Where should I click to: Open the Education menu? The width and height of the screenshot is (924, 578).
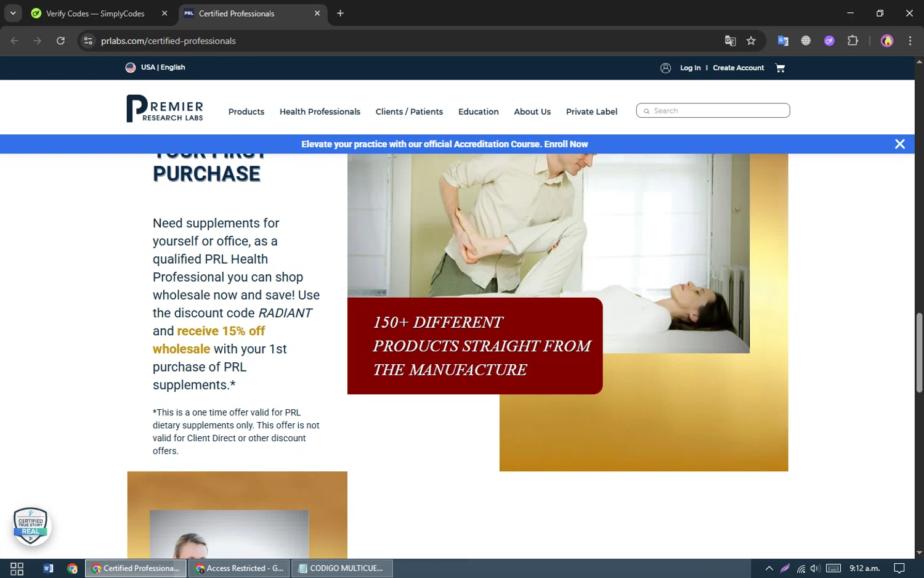[478, 112]
